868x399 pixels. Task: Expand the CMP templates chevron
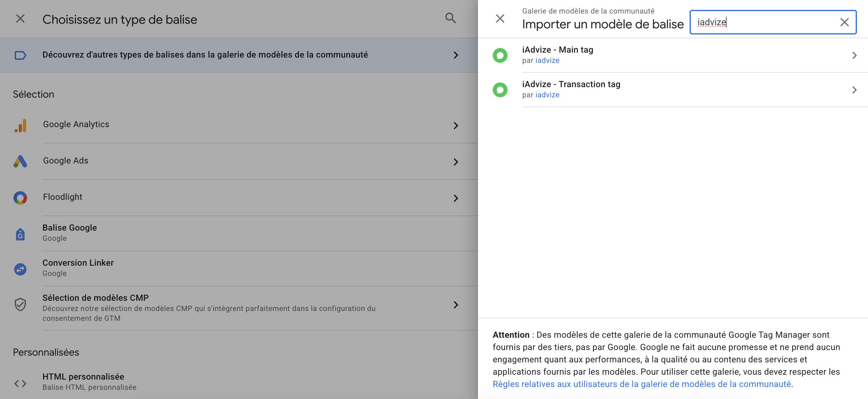tap(456, 305)
